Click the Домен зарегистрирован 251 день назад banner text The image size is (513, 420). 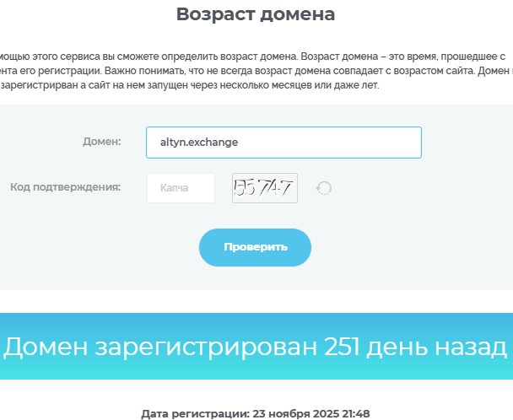point(255,347)
